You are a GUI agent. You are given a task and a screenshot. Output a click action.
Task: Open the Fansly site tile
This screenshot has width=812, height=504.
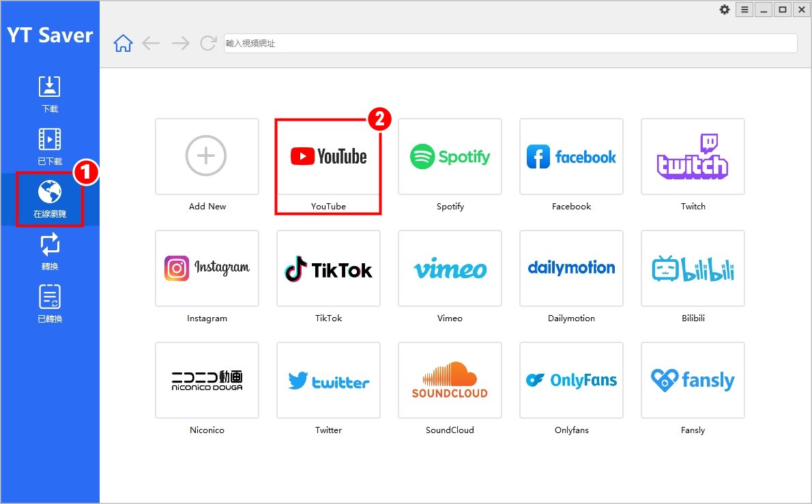point(693,380)
